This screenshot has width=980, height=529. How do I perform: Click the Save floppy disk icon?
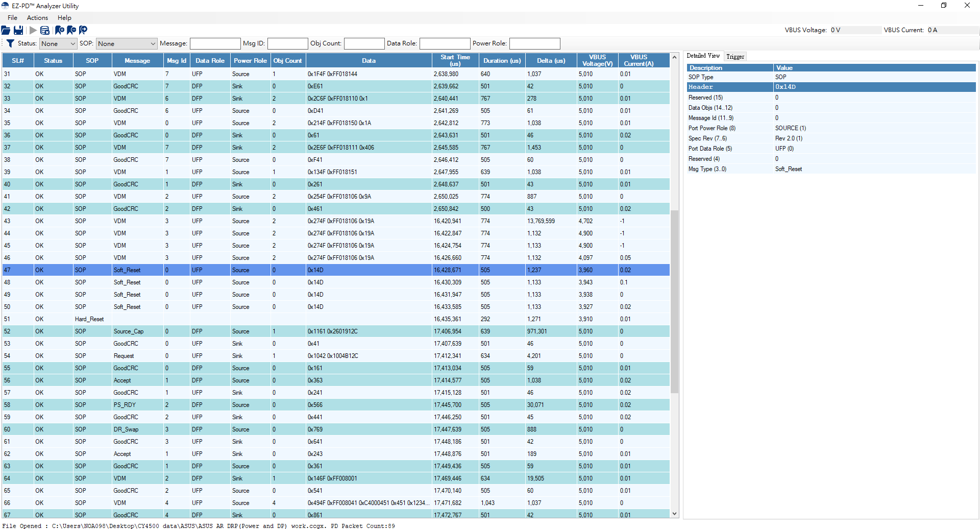(18, 30)
